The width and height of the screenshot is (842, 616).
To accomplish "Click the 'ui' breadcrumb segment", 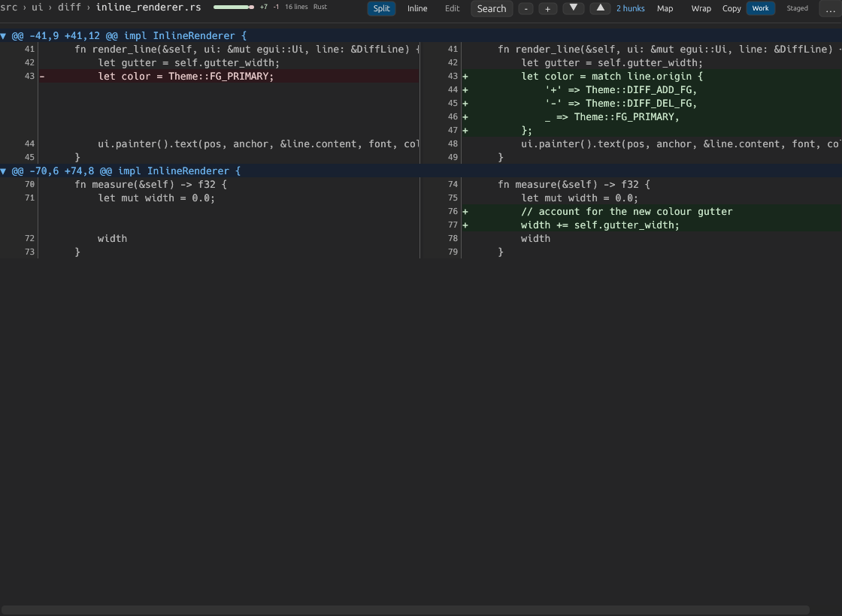I will (37, 8).
